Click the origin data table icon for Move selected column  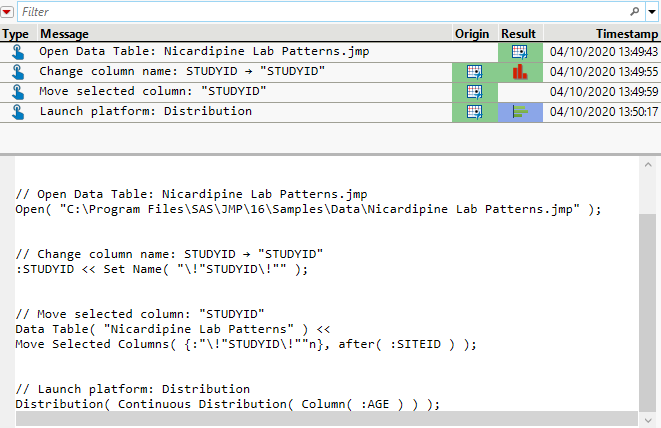point(474,92)
